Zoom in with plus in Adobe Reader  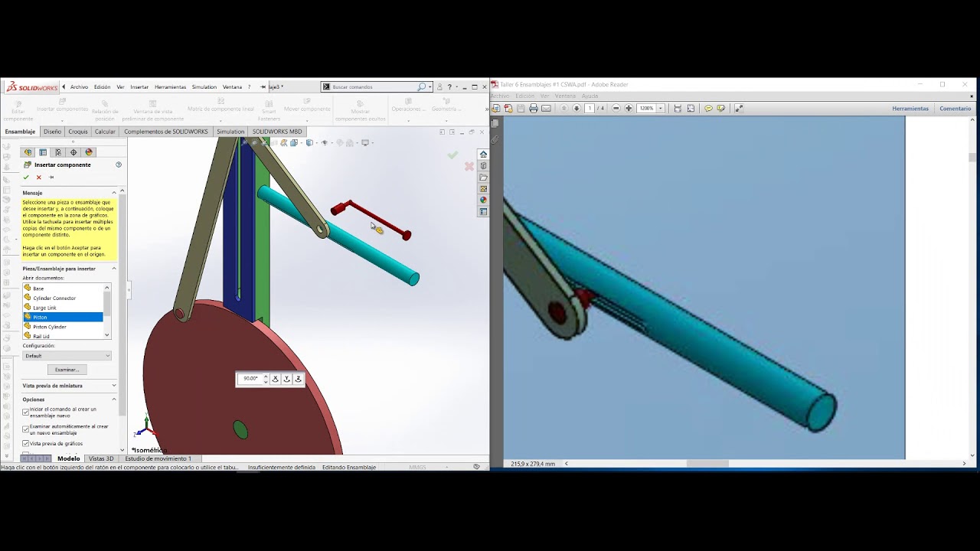click(629, 109)
